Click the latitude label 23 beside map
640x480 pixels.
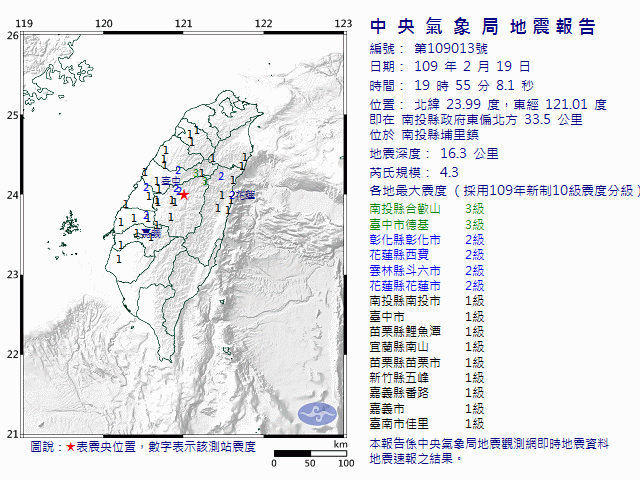tap(12, 274)
